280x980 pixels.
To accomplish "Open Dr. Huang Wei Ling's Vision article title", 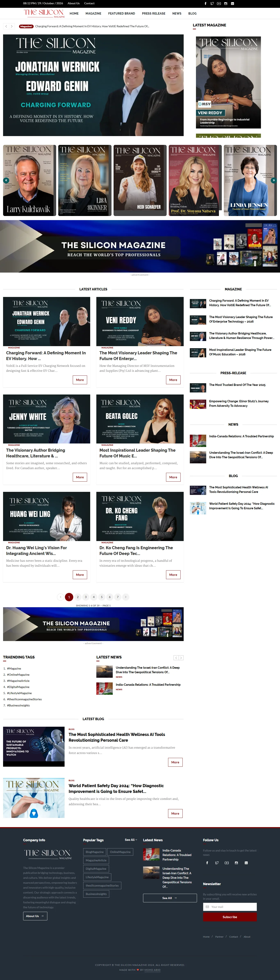I will pos(36,550).
